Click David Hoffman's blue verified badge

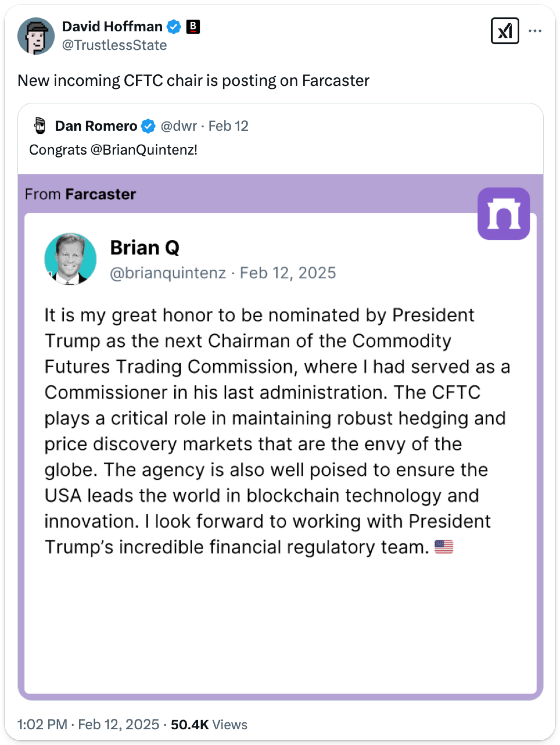pyautogui.click(x=174, y=27)
